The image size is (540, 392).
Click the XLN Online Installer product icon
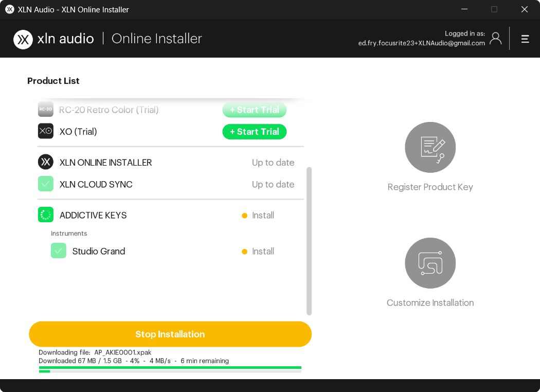45,162
